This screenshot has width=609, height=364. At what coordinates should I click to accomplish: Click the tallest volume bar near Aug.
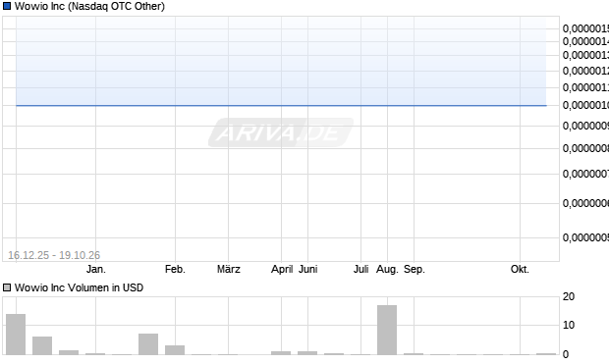click(387, 330)
